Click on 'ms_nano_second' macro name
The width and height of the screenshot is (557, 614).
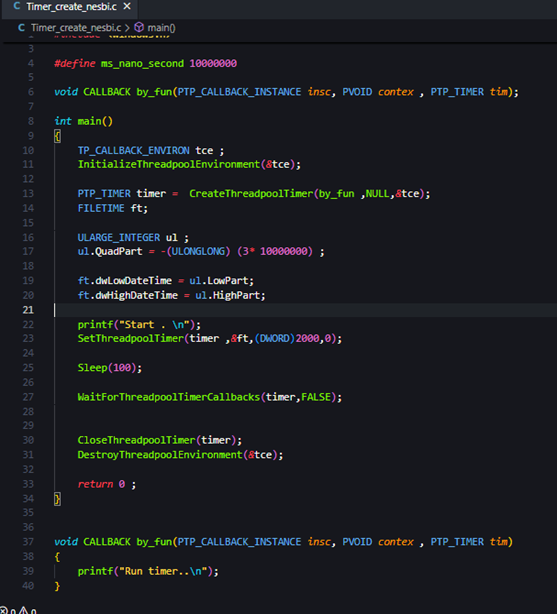[142, 63]
